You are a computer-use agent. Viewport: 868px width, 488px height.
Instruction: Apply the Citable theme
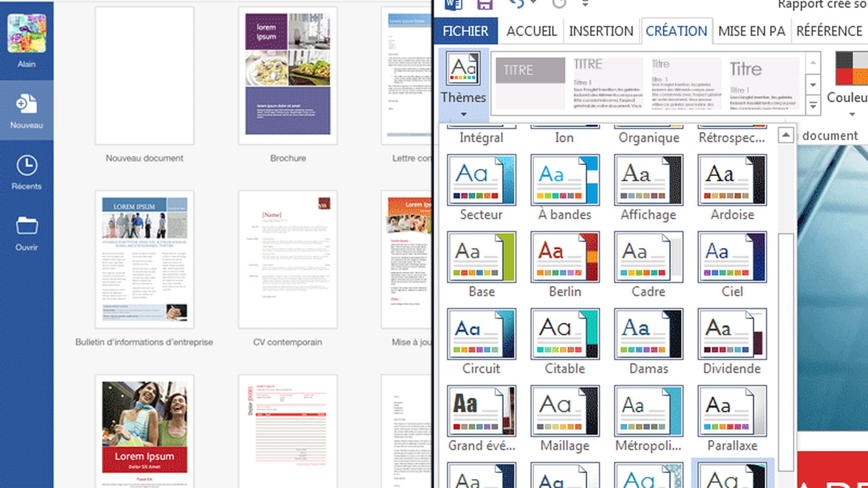click(x=565, y=342)
